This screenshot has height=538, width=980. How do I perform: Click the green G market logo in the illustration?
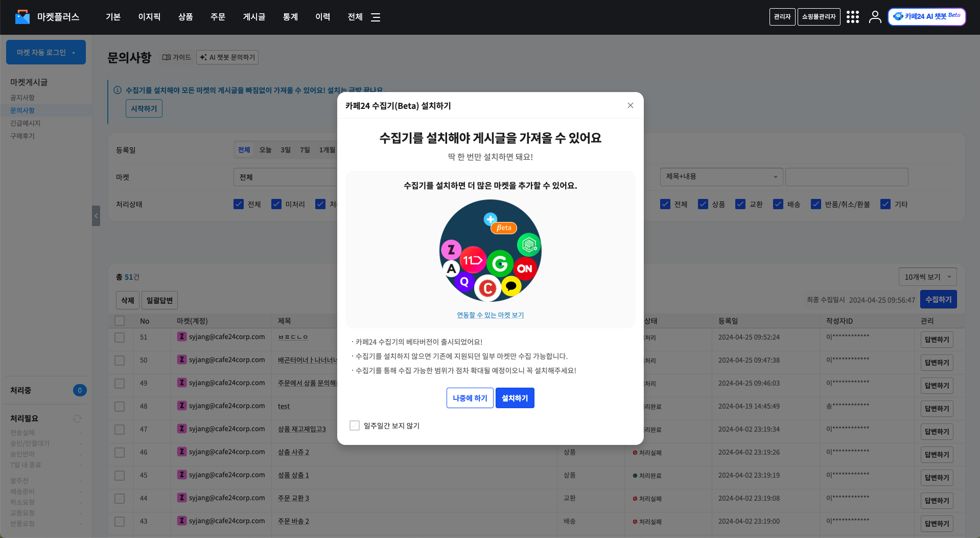[500, 264]
